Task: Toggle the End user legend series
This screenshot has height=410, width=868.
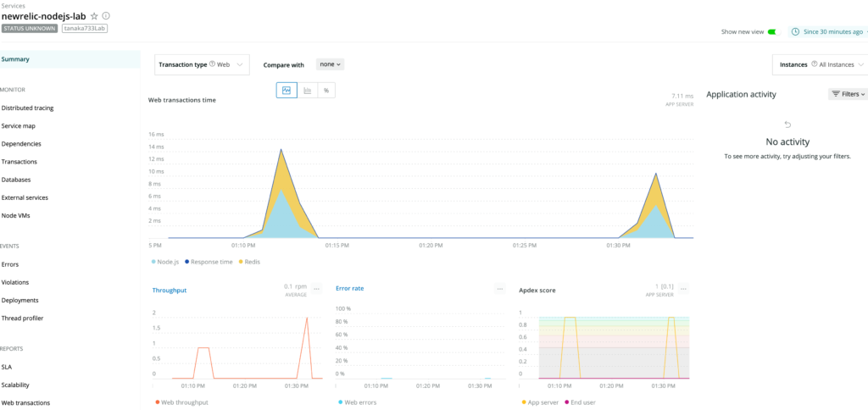Action: point(580,402)
